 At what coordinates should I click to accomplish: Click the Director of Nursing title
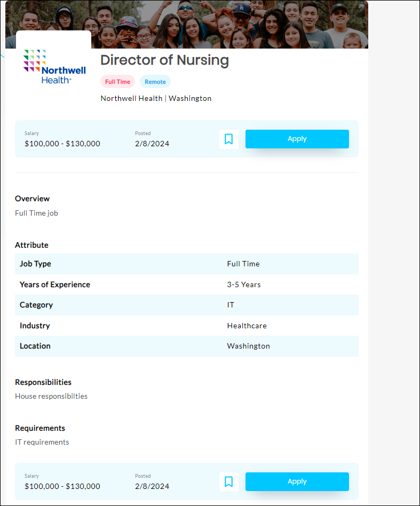pos(164,60)
